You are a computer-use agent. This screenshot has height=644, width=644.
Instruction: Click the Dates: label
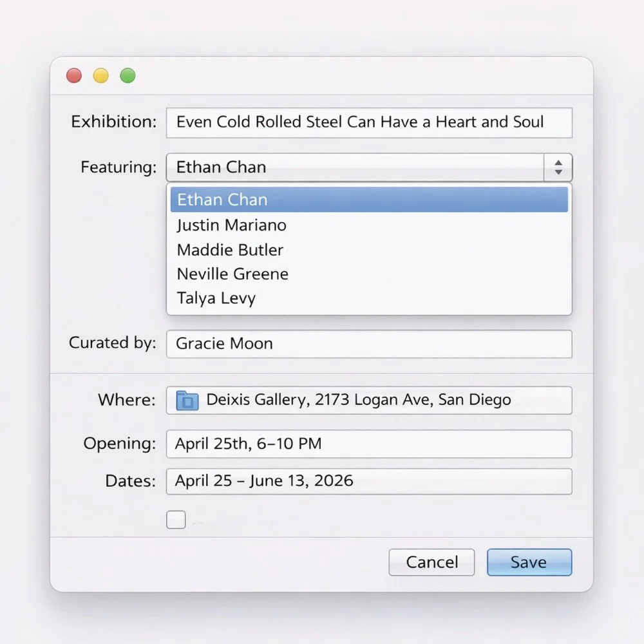(x=131, y=481)
